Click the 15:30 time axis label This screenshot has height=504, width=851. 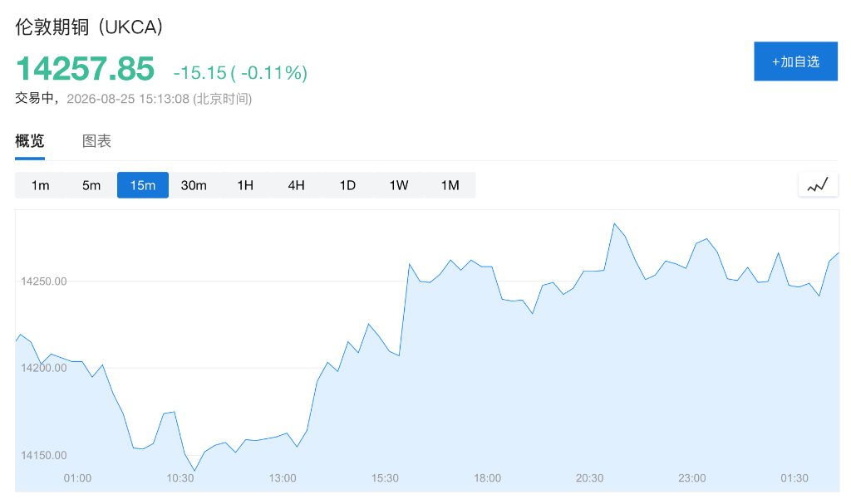pyautogui.click(x=385, y=478)
